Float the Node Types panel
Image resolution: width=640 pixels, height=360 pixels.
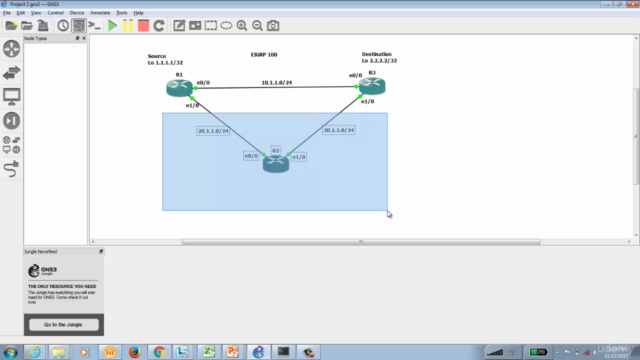[78, 38]
